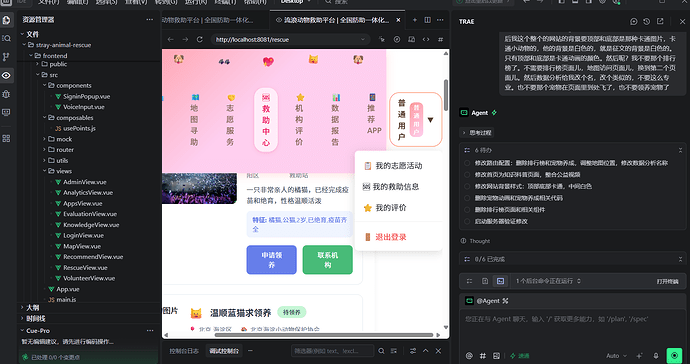The image size is (690, 364).
Task: Click the # context icon in chat input
Action: coord(483,355)
